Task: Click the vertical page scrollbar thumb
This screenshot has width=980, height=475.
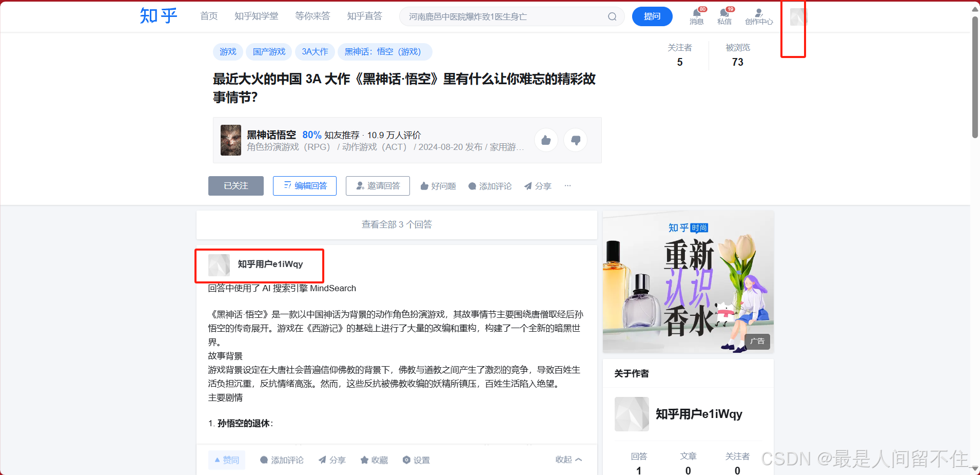Action: pyautogui.click(x=975, y=77)
